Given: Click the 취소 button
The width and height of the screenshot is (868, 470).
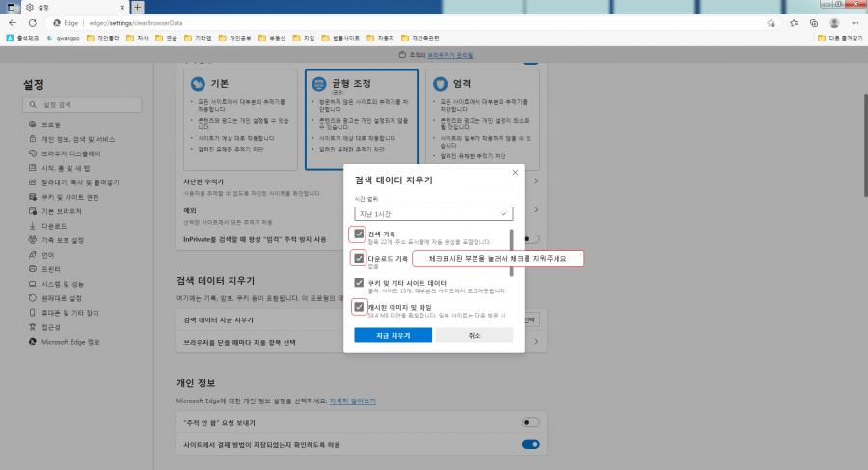Looking at the screenshot, I should [x=474, y=336].
